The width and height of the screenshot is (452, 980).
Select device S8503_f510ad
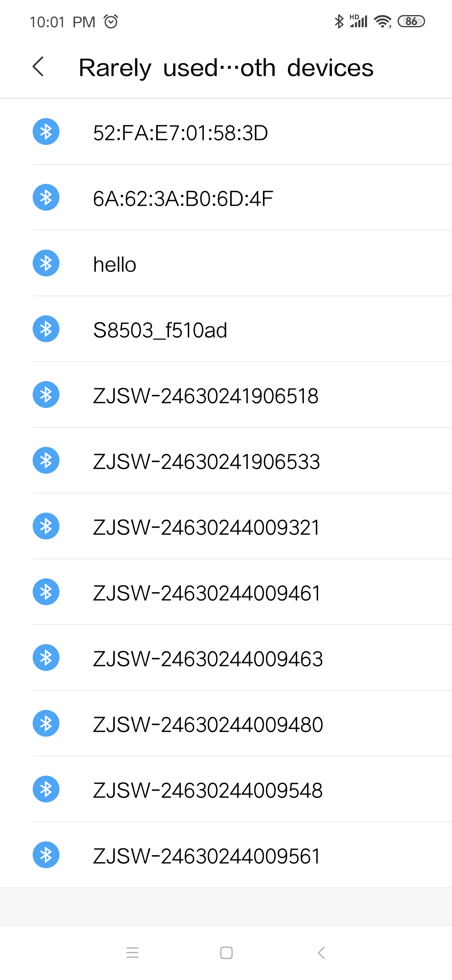(x=160, y=330)
